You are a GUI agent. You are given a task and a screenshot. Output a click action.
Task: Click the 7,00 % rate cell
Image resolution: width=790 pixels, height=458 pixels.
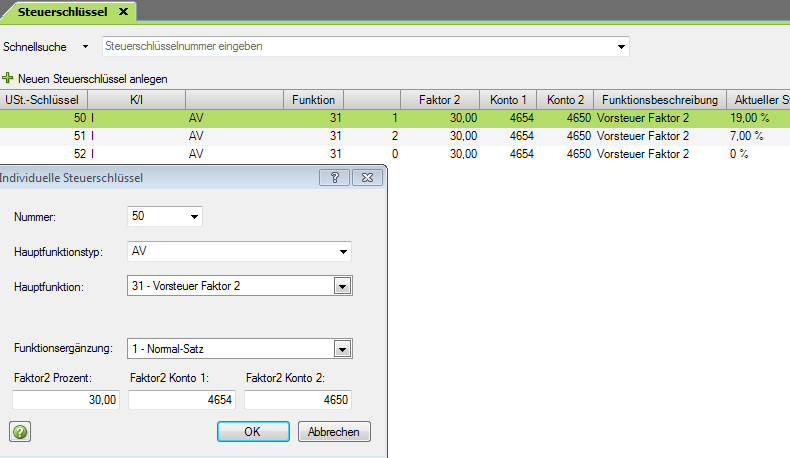coord(746,136)
